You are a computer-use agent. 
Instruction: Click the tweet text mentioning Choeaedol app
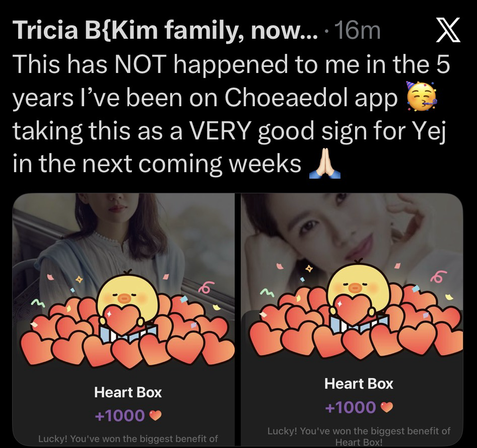point(231,114)
